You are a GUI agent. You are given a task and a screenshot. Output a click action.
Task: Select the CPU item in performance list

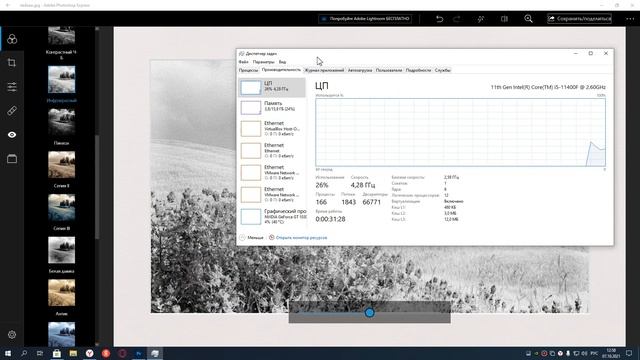(x=272, y=87)
